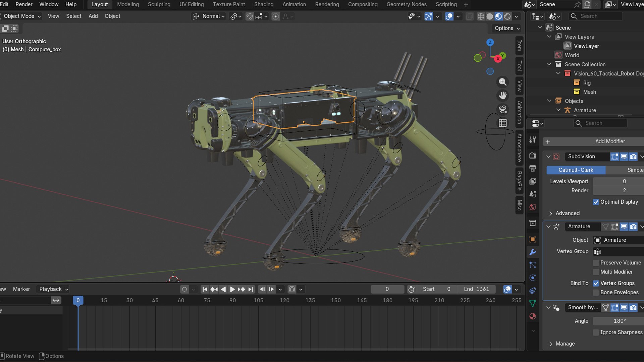This screenshot has width=644, height=362.
Task: Switch to the UV Editing workspace tab
Action: (192, 4)
